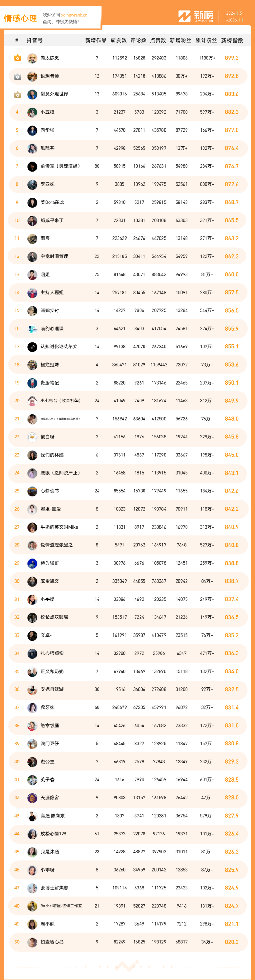This screenshot has width=255, height=980.
Task: Open the avatar for 小七电台
Action: coord(32,401)
